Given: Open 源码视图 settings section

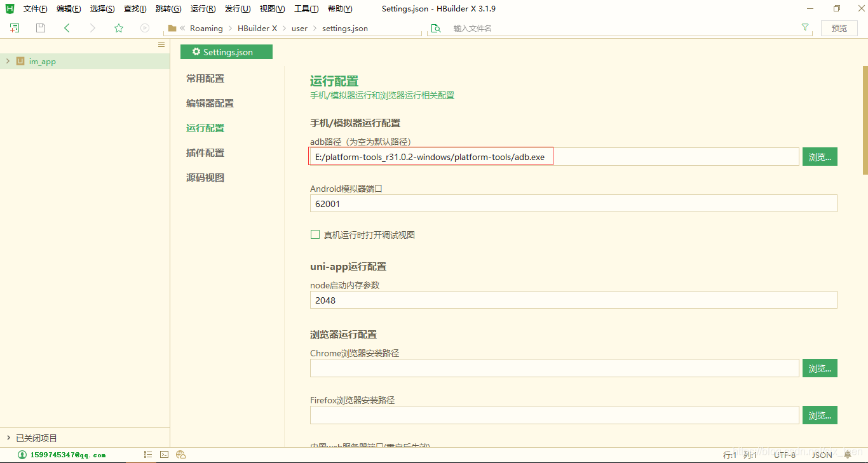Looking at the screenshot, I should (205, 178).
